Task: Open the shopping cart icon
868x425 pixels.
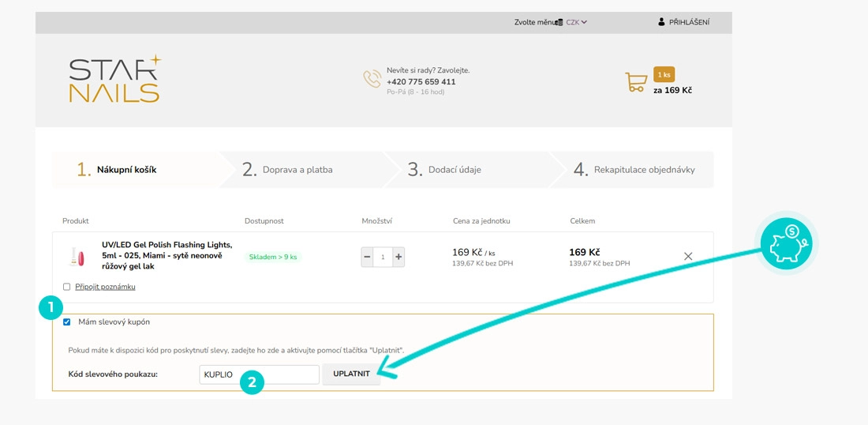Action: point(636,82)
